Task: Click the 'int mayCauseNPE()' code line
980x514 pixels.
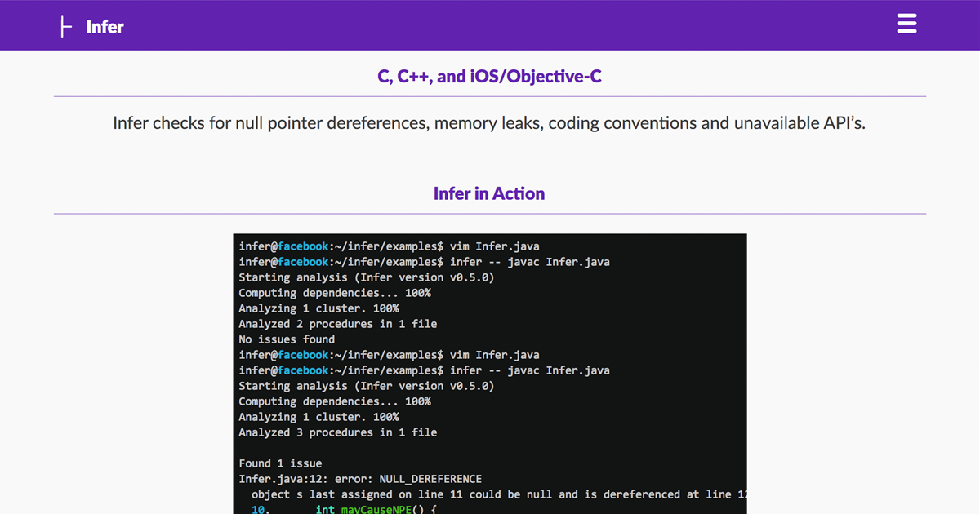Action: tap(376, 508)
